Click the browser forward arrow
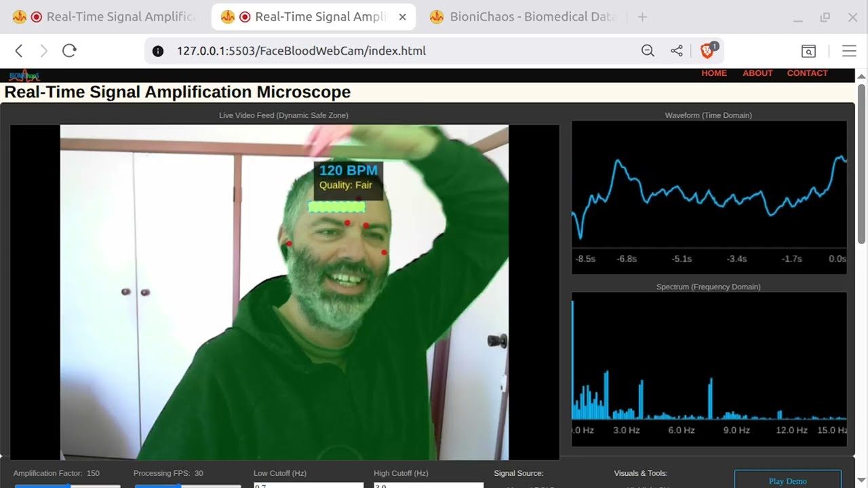Screen dimensions: 868x488 click(x=43, y=51)
